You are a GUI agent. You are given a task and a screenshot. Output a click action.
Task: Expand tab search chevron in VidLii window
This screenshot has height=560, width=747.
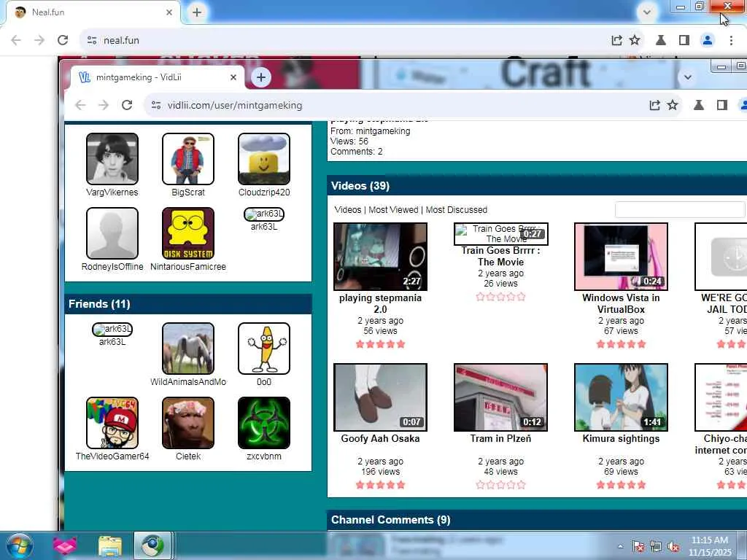[687, 77]
